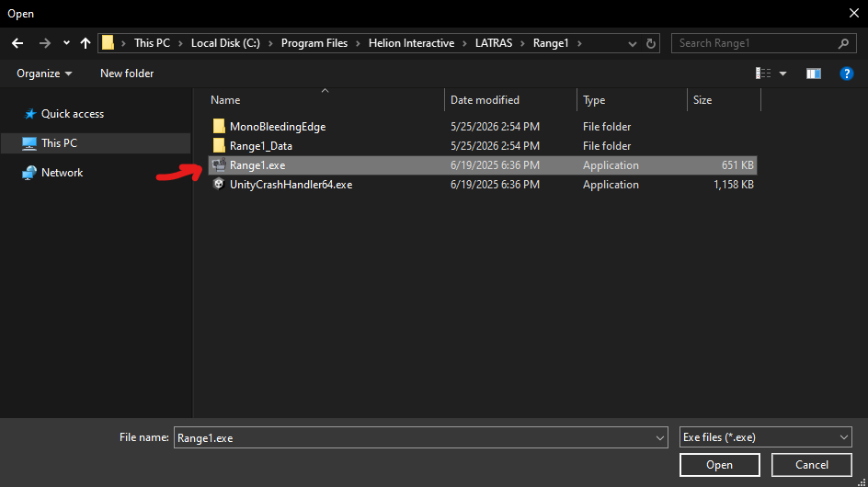Screen dimensions: 868x487
Task: Expand chevron after LATRAS in address bar
Action: [522, 43]
